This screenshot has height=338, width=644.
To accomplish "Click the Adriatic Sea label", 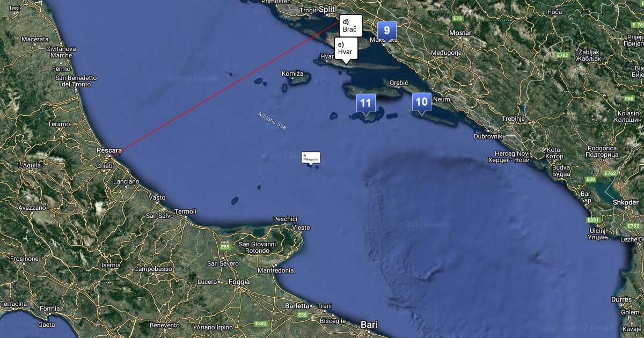I will (272, 121).
